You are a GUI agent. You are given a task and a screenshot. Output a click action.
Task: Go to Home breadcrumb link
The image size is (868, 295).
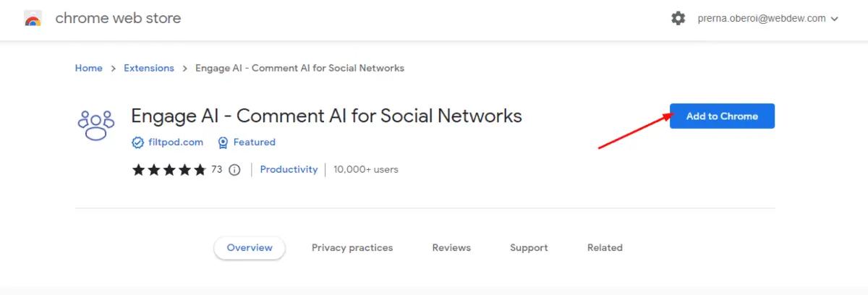pos(89,68)
